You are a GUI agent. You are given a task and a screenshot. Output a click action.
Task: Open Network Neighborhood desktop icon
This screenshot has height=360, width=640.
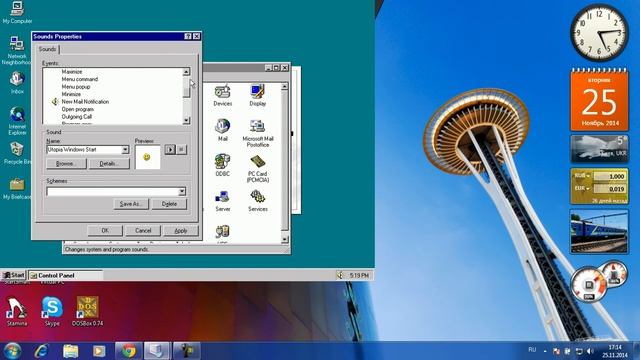tap(16, 51)
